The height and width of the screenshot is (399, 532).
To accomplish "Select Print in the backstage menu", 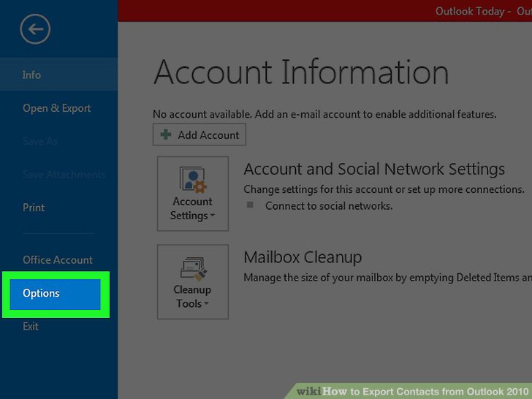I will (34, 208).
